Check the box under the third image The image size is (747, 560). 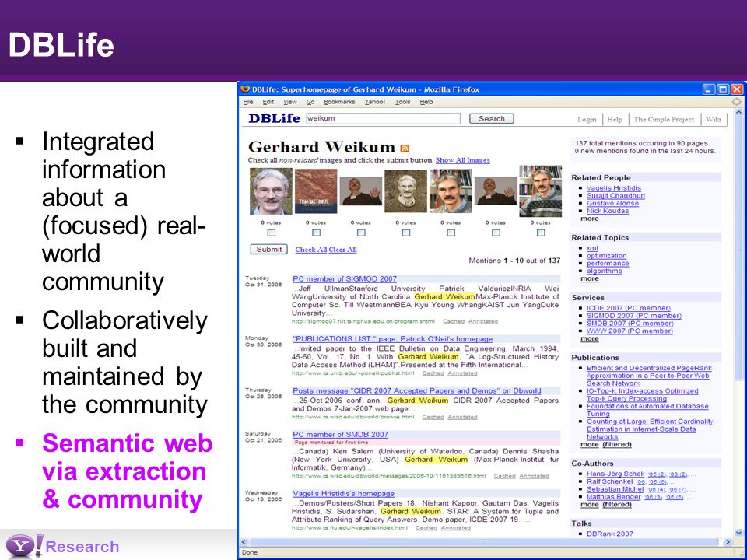[x=361, y=233]
